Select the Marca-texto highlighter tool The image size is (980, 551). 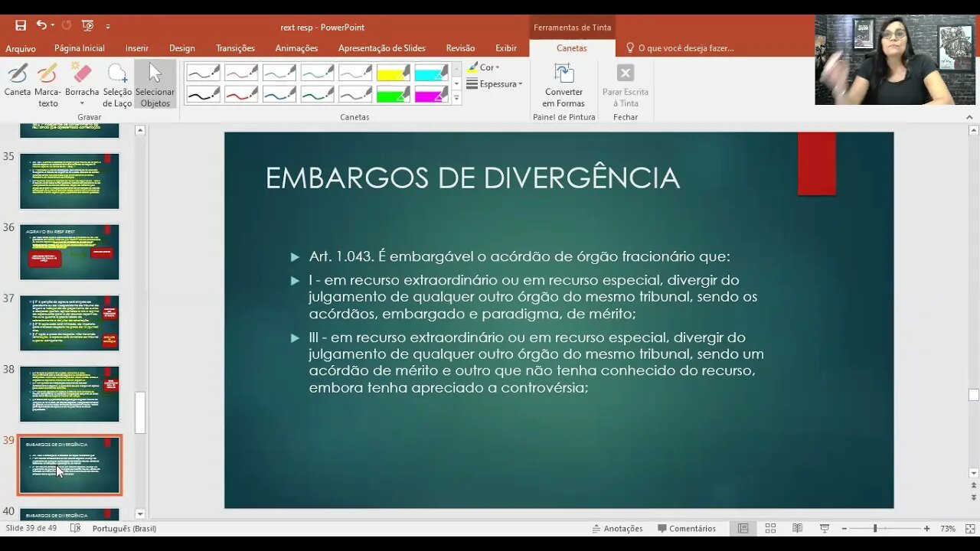point(47,85)
